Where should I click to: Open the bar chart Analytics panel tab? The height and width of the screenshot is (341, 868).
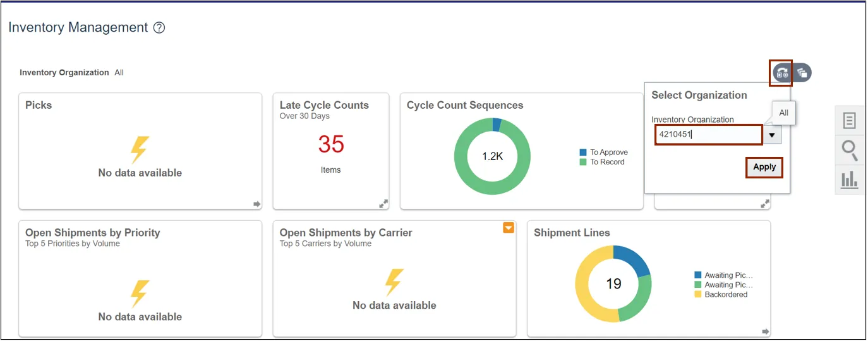[x=850, y=180]
